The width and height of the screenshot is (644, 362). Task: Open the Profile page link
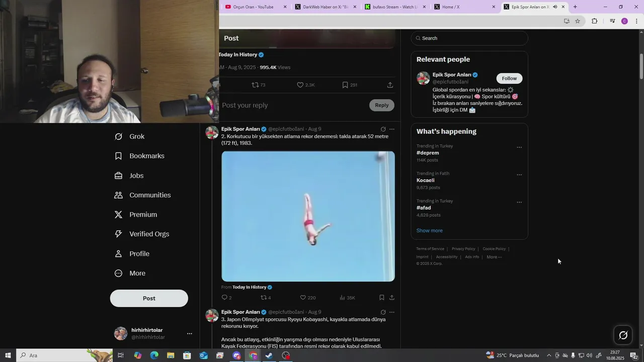(x=131, y=254)
